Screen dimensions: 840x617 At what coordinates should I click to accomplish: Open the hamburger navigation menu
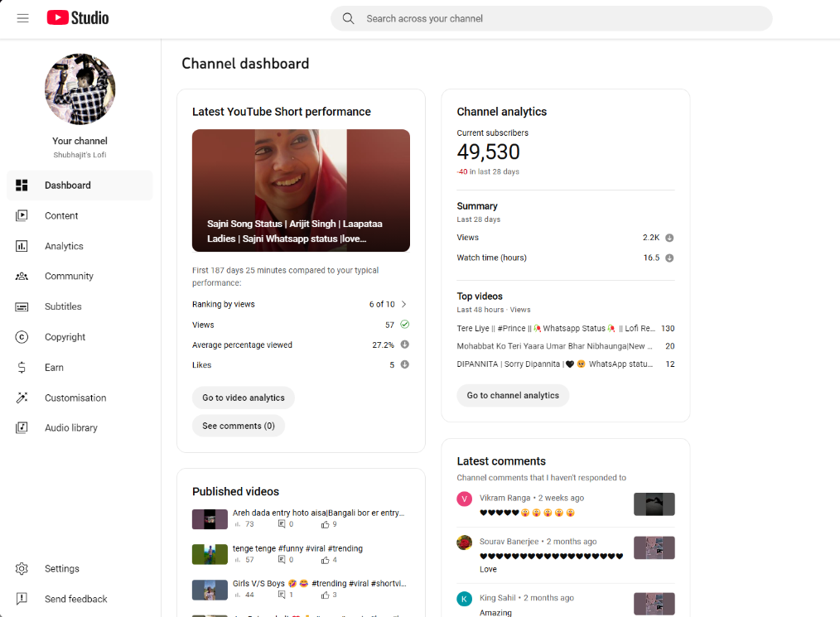coord(22,18)
